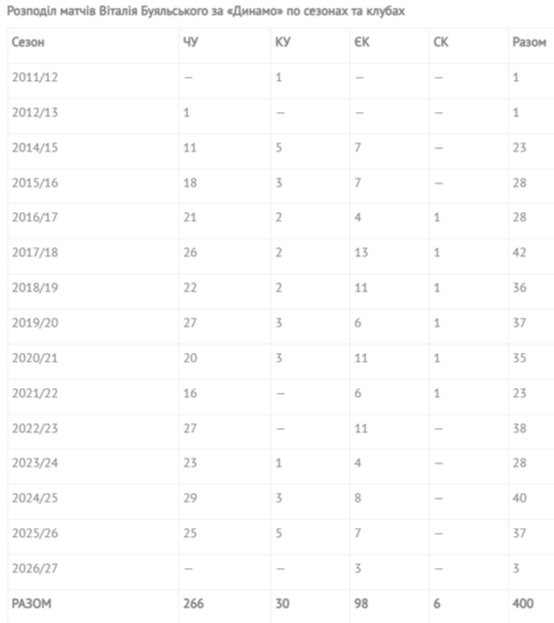Select the 2026/27 season cell
This screenshot has height=623, width=554.
point(35,568)
